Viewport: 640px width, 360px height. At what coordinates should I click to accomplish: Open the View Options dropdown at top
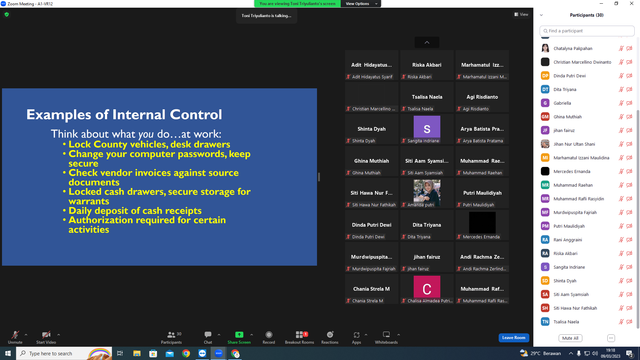(361, 4)
